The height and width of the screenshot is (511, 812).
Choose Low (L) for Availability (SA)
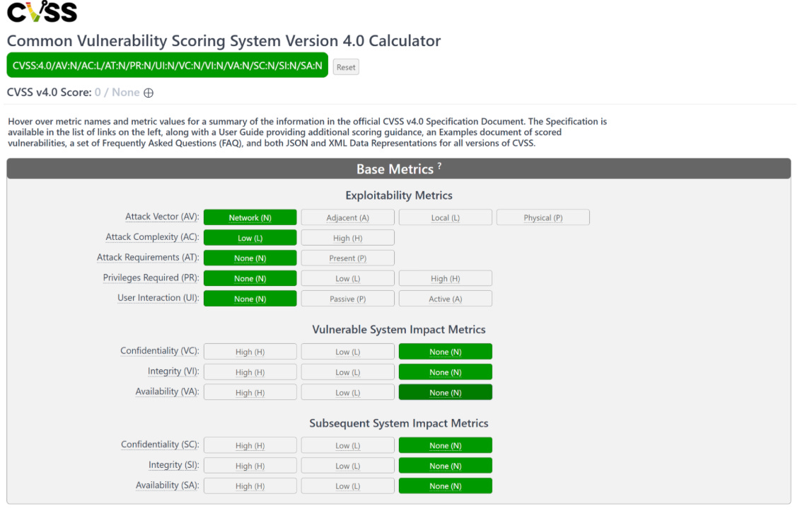point(347,486)
